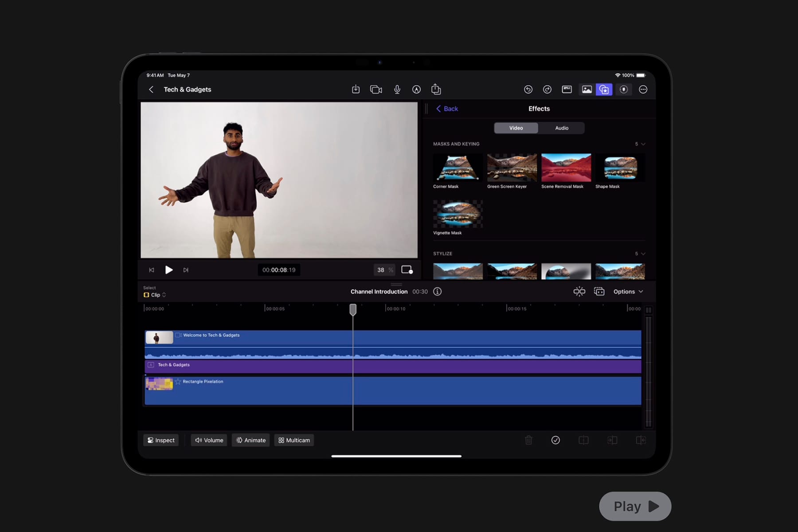The image size is (798, 532).
Task: Open the jog wheel control icon
Action: point(624,90)
